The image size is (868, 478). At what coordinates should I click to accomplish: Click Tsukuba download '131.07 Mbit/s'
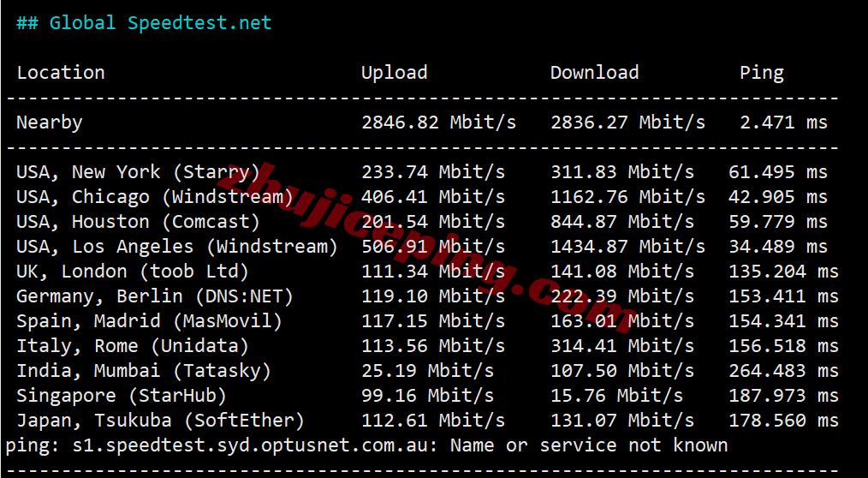pos(622,421)
